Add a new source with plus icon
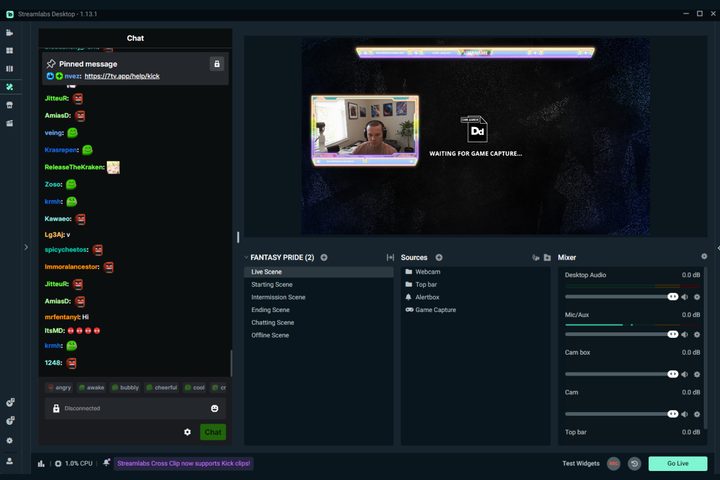 pos(439,257)
